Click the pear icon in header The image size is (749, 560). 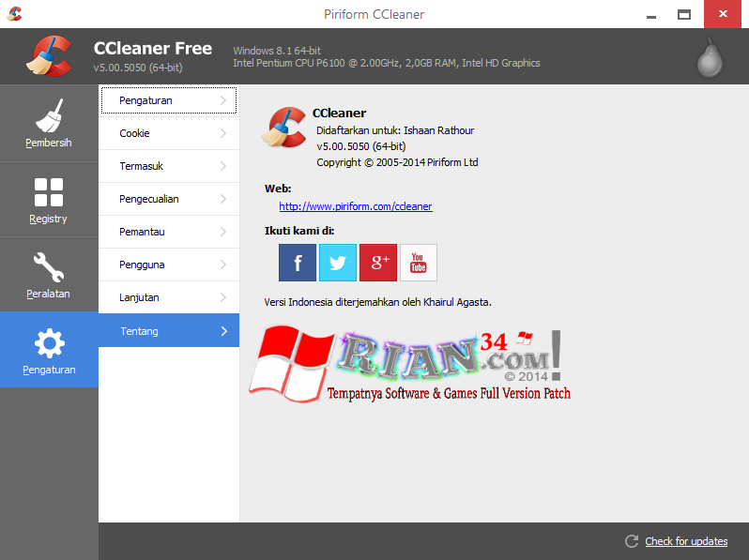click(710, 58)
